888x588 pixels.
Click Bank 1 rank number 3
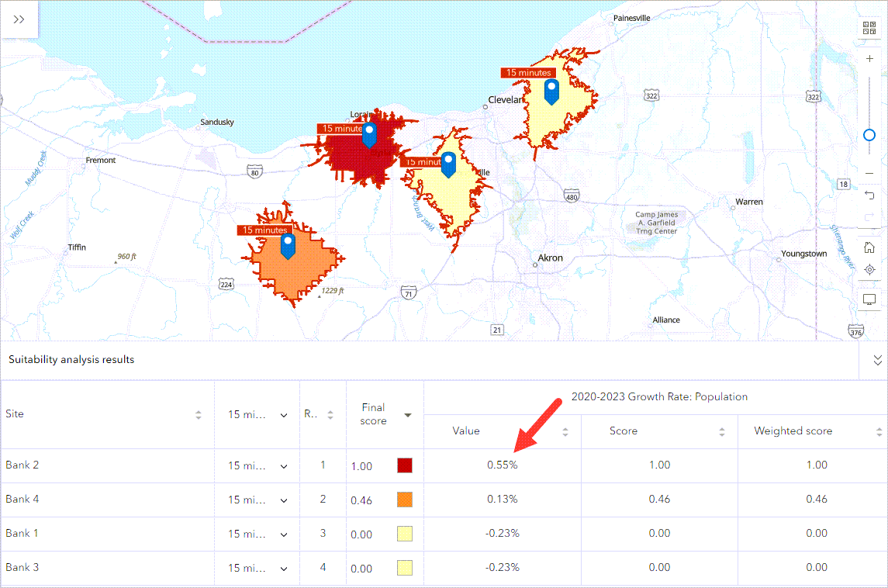click(323, 533)
